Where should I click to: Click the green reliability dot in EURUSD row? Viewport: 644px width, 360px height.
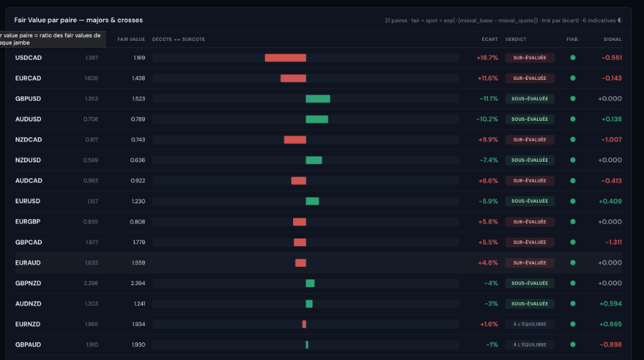[572, 201]
